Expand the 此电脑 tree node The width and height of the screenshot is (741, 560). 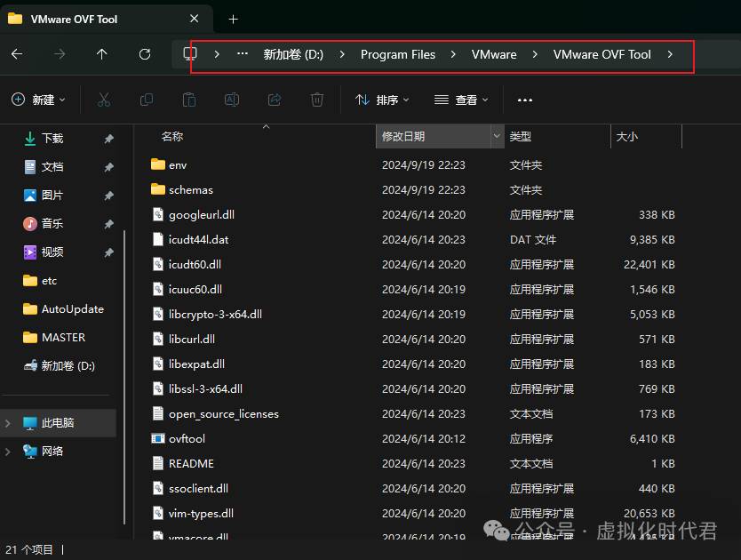8,423
